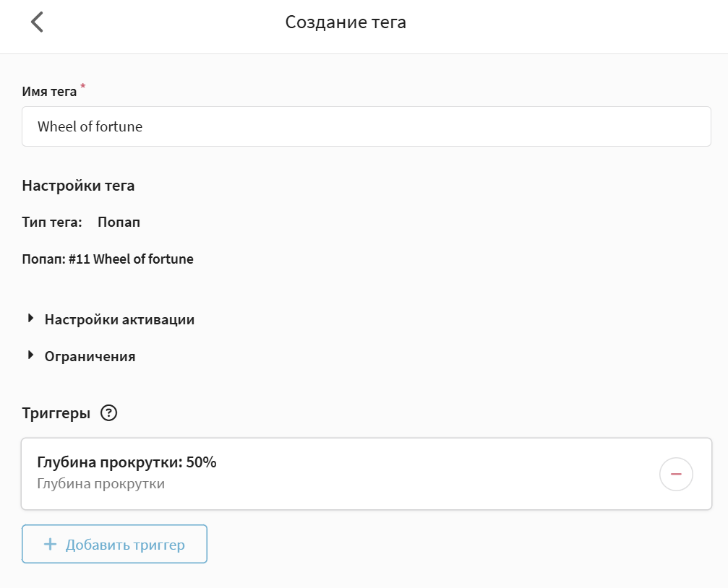This screenshot has width=728, height=588.
Task: Click the plus icon in Добавить триггер
Action: [x=50, y=544]
